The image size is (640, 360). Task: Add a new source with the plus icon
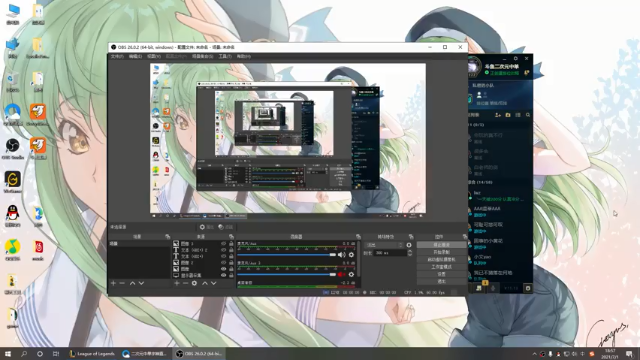tap(177, 283)
